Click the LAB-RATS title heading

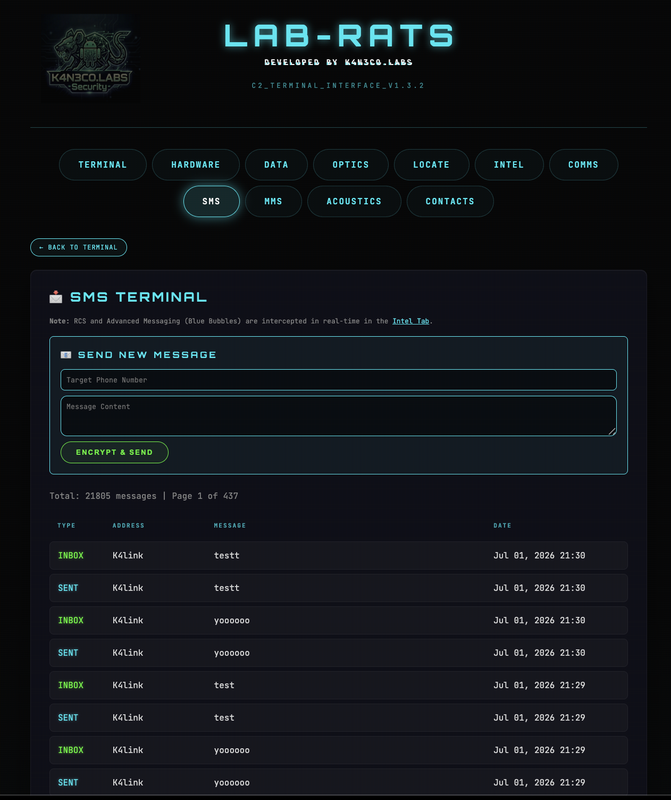[x=338, y=36]
